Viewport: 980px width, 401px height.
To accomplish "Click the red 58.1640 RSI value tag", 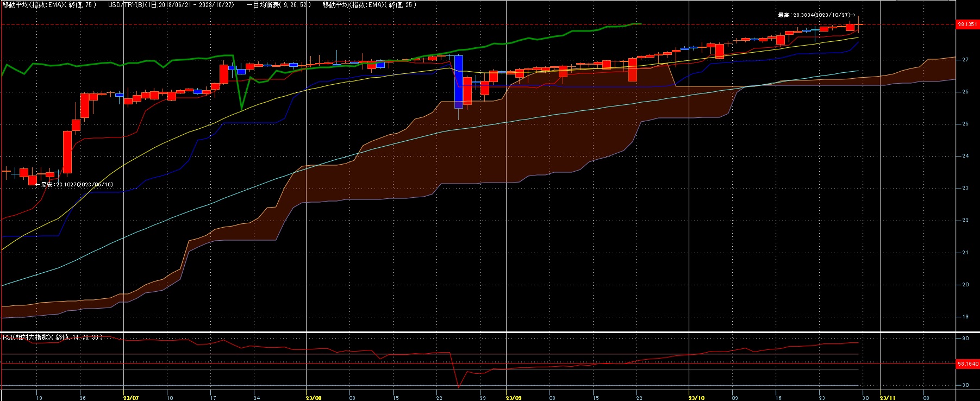I will point(967,364).
